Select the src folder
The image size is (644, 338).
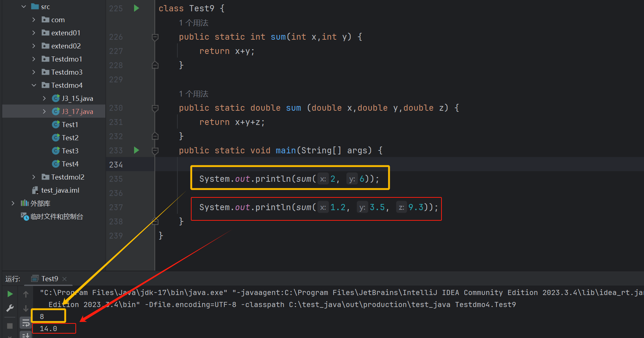point(41,7)
